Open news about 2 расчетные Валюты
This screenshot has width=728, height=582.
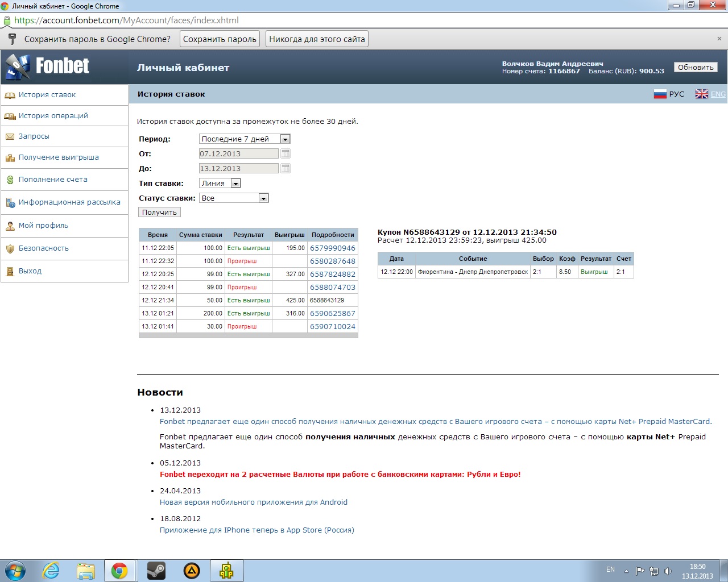[x=340, y=474]
